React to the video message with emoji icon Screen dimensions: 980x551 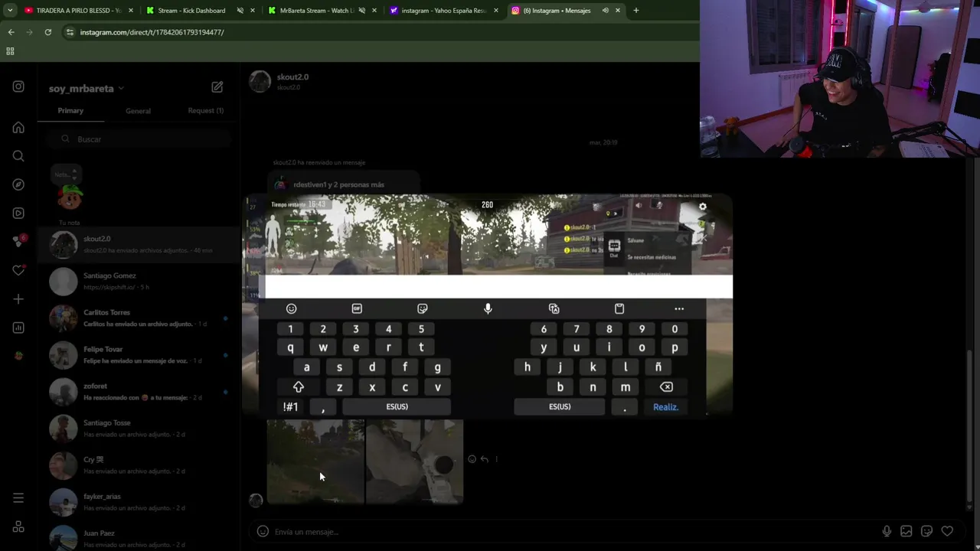click(472, 459)
